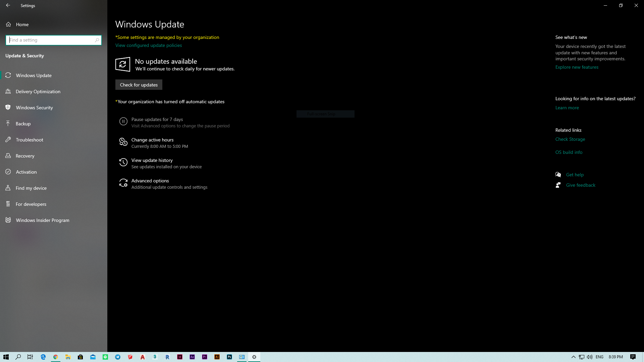Launch SketchUp from the taskbar
Image resolution: width=644 pixels, height=362 pixels.
pos(130,357)
